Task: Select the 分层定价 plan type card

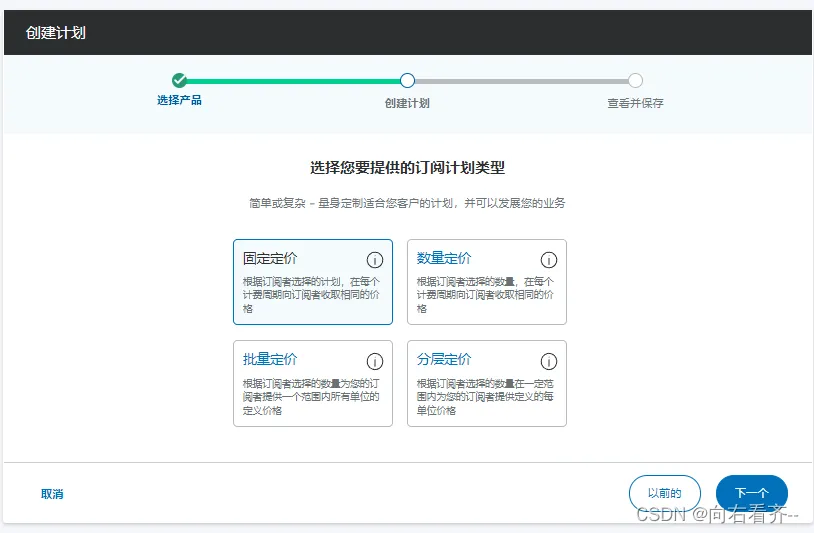Action: pyautogui.click(x=486, y=384)
